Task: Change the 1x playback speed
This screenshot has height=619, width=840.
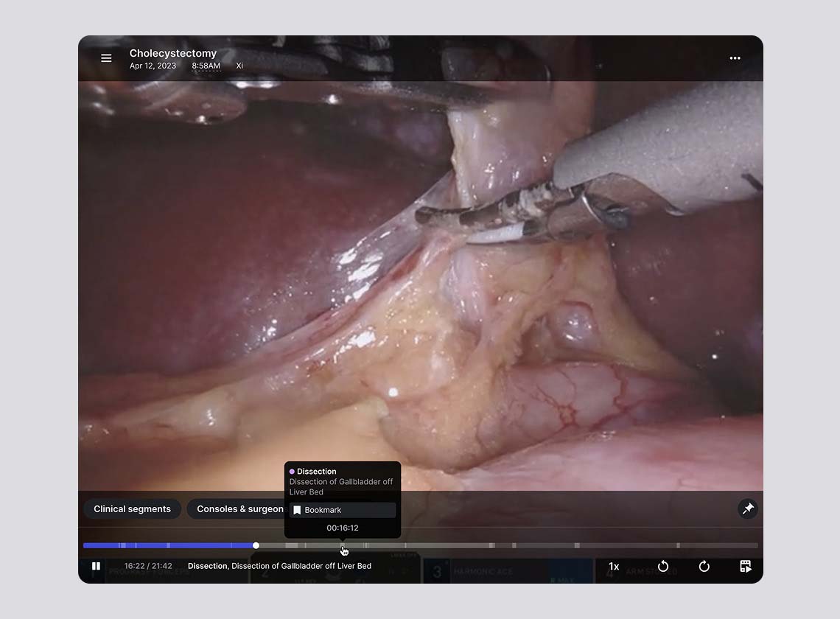Action: pyautogui.click(x=613, y=566)
